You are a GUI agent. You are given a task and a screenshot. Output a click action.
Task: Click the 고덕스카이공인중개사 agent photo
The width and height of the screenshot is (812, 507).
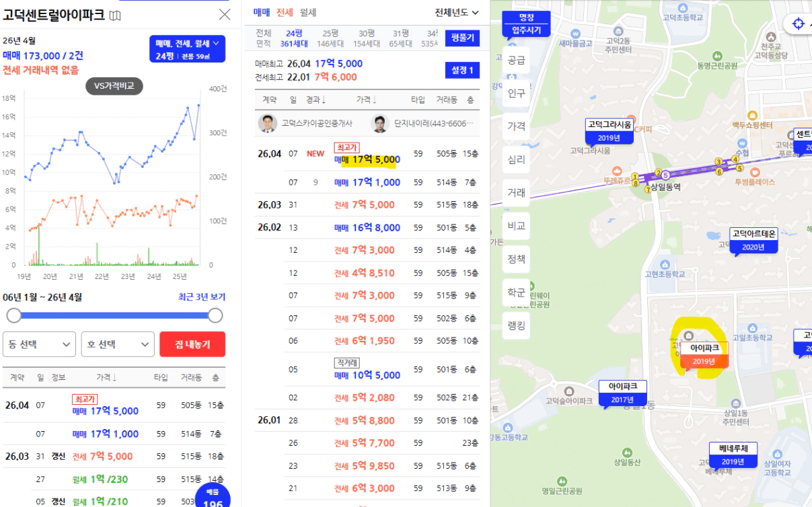pyautogui.click(x=267, y=124)
